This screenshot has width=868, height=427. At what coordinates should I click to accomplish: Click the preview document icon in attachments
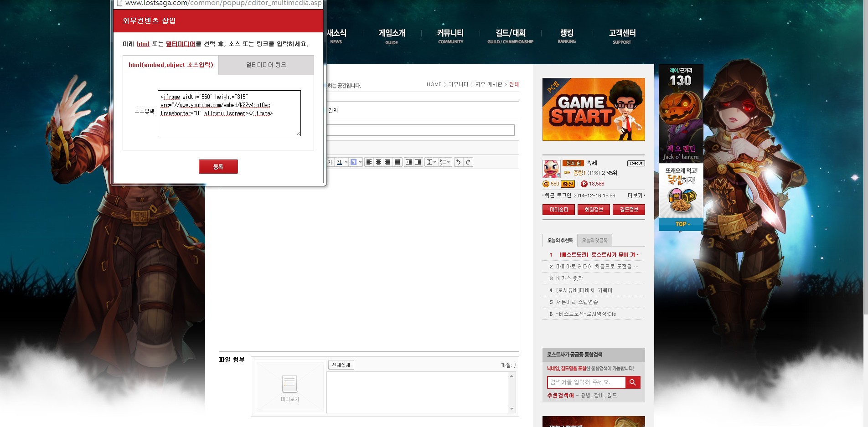pyautogui.click(x=290, y=384)
